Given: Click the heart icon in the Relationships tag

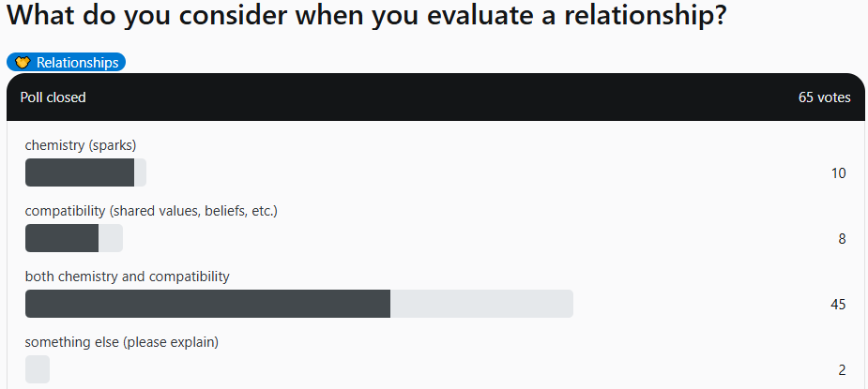Looking at the screenshot, I should tap(23, 63).
